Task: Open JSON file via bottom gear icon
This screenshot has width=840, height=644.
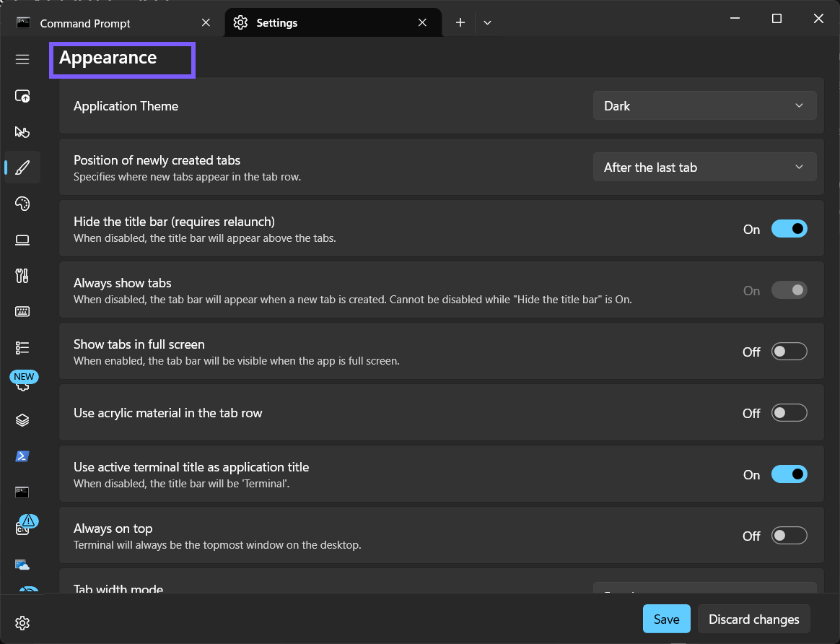Action: point(22,623)
